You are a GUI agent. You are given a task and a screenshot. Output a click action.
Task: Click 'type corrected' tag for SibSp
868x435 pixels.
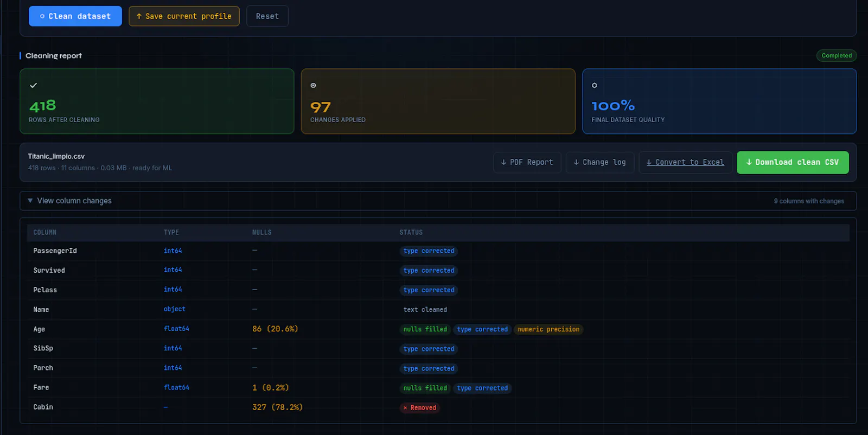429,349
